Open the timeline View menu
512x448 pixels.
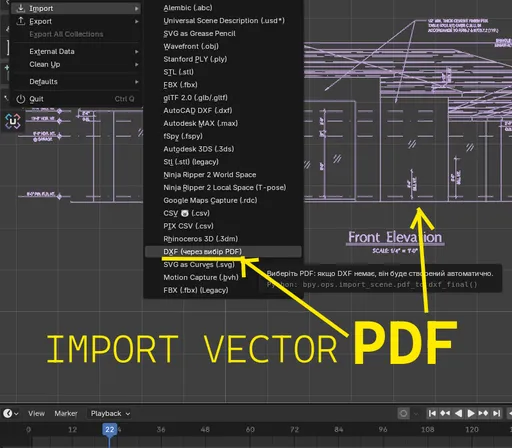(36, 414)
